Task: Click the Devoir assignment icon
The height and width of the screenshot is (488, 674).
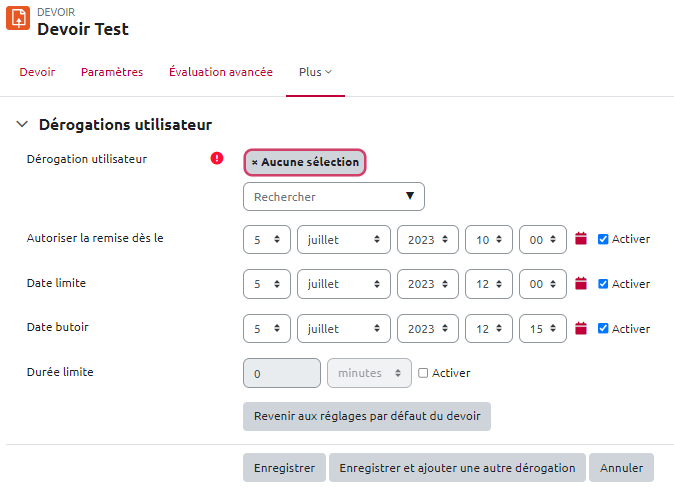Action: (x=18, y=19)
